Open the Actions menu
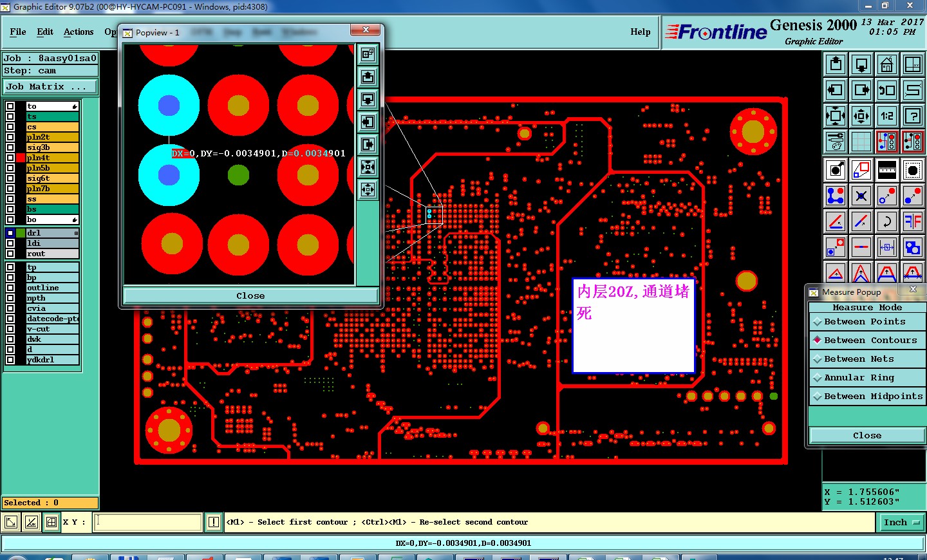Screen dimensions: 927x560 (79, 32)
